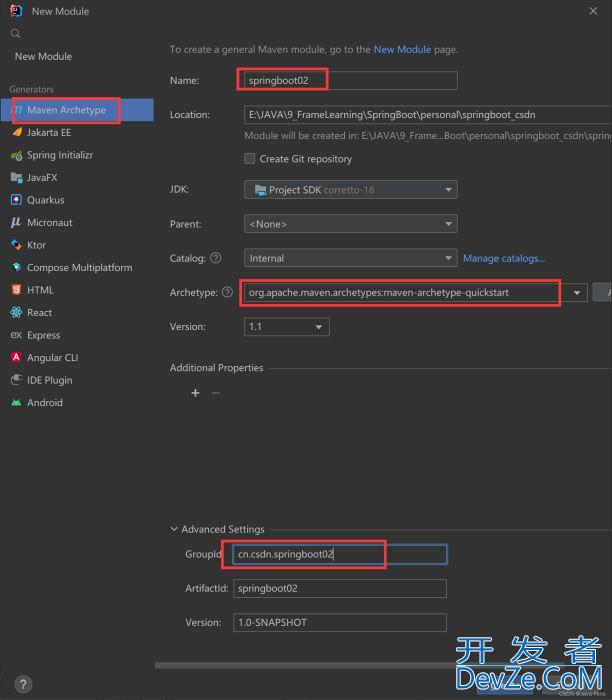612x700 pixels.
Task: Click the Jakarta EE generator icon
Action: click(x=17, y=132)
